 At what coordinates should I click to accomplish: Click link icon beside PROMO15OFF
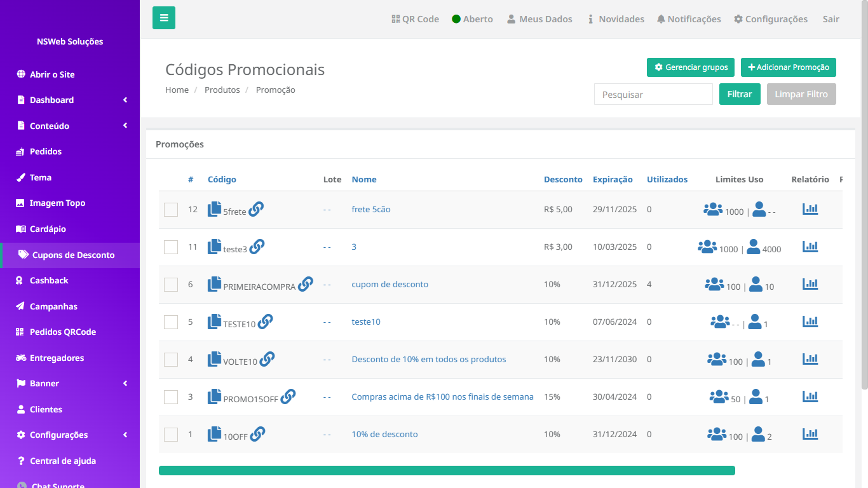(288, 396)
